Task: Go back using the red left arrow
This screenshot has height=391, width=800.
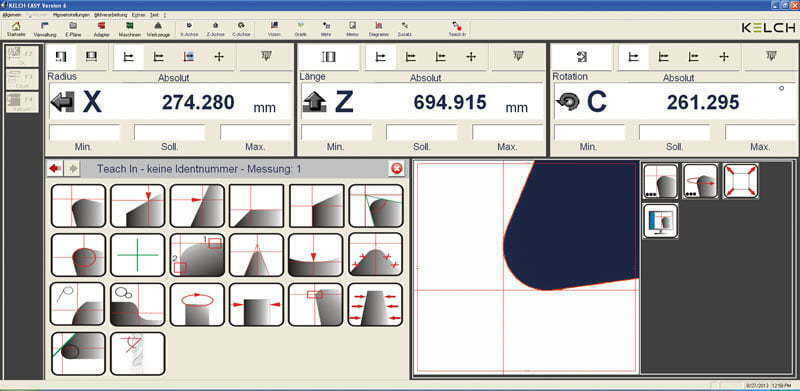Action: 55,168
